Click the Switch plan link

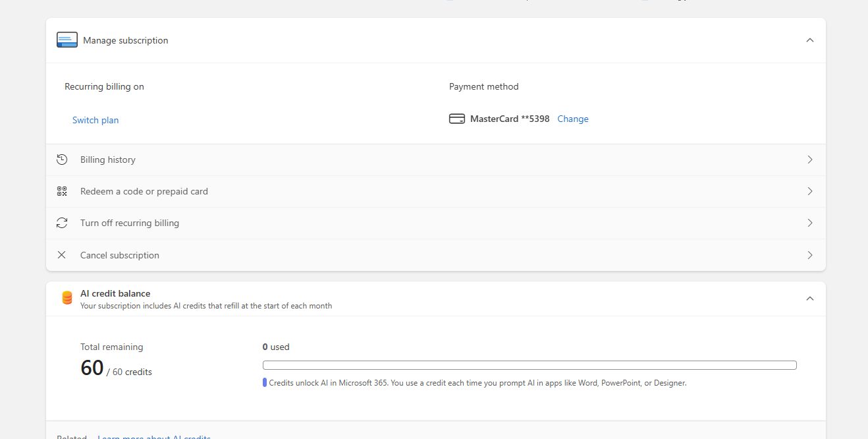click(x=95, y=120)
